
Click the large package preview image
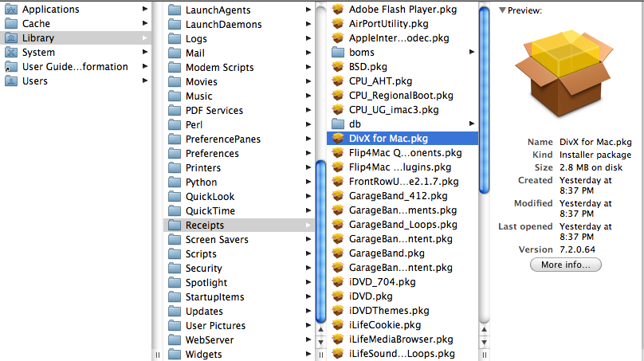tap(564, 74)
